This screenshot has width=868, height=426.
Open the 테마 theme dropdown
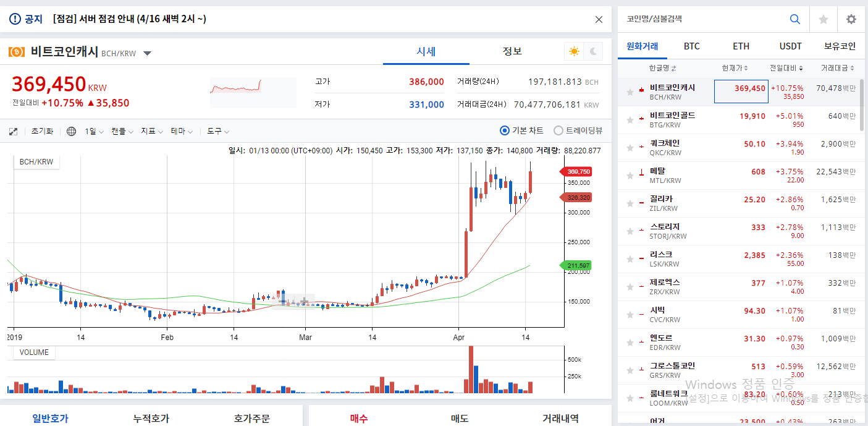[x=182, y=131]
